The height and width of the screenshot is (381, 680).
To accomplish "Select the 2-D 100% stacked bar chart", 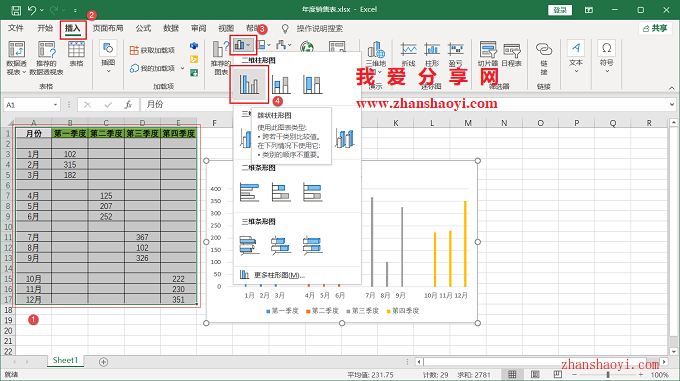I will (x=312, y=192).
